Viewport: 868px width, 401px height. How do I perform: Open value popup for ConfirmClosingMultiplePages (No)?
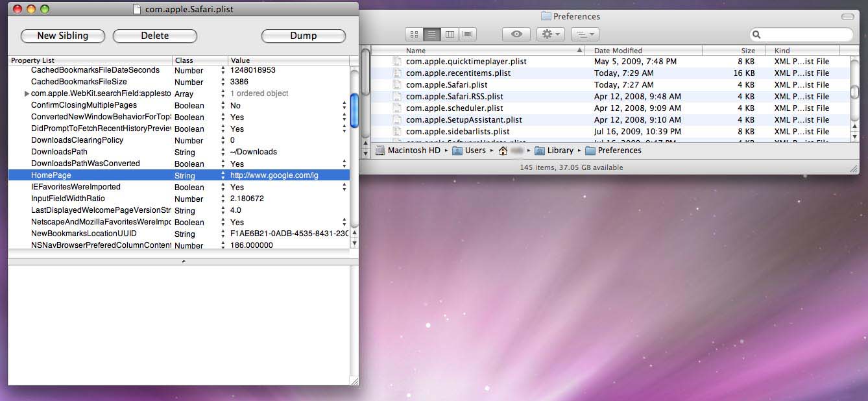point(344,105)
